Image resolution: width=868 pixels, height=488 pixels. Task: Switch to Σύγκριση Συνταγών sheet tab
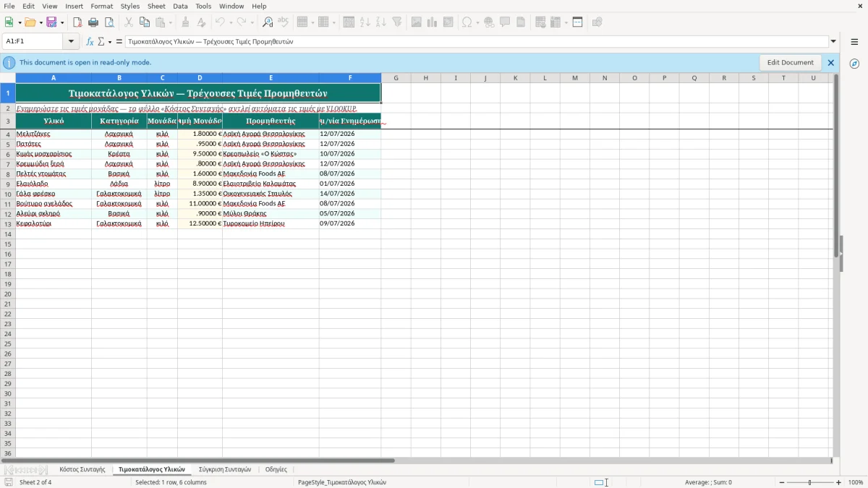click(225, 469)
